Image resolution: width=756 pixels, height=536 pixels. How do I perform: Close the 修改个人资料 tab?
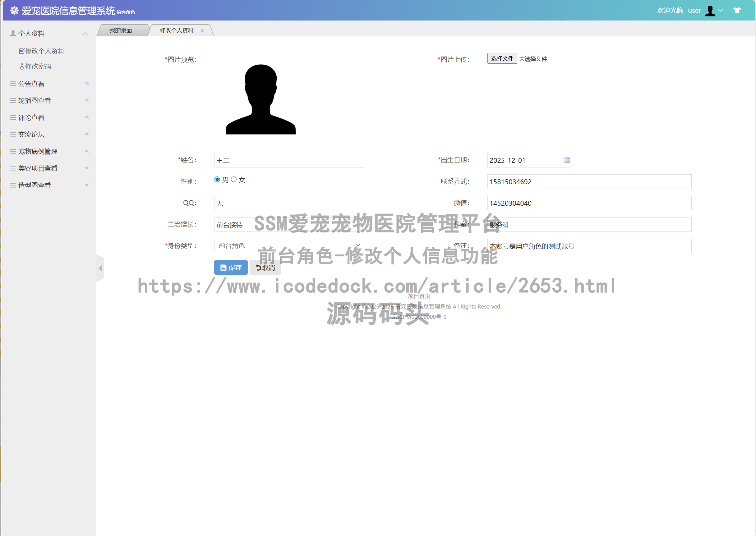click(202, 30)
